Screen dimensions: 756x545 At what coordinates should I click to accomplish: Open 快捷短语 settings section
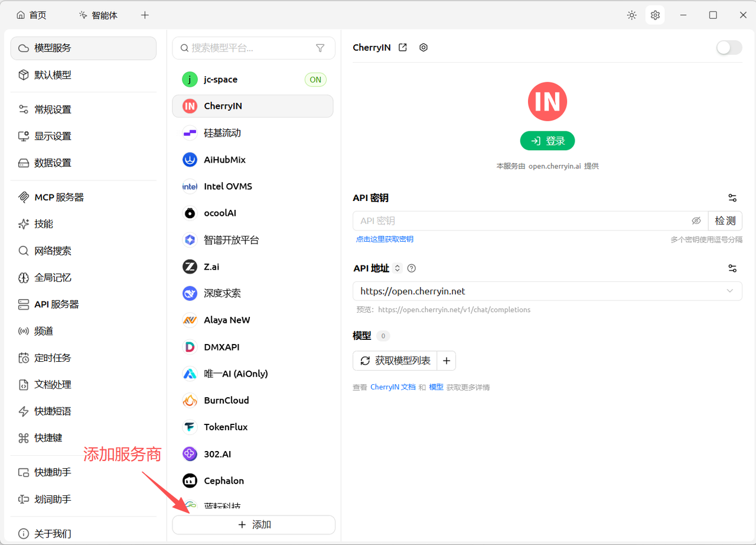pos(83,411)
